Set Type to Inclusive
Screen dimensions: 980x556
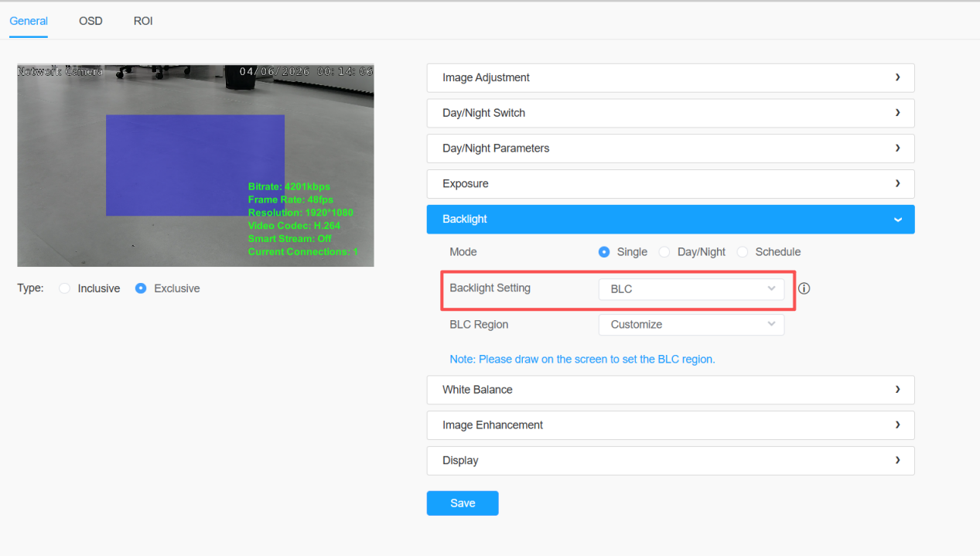tap(64, 288)
